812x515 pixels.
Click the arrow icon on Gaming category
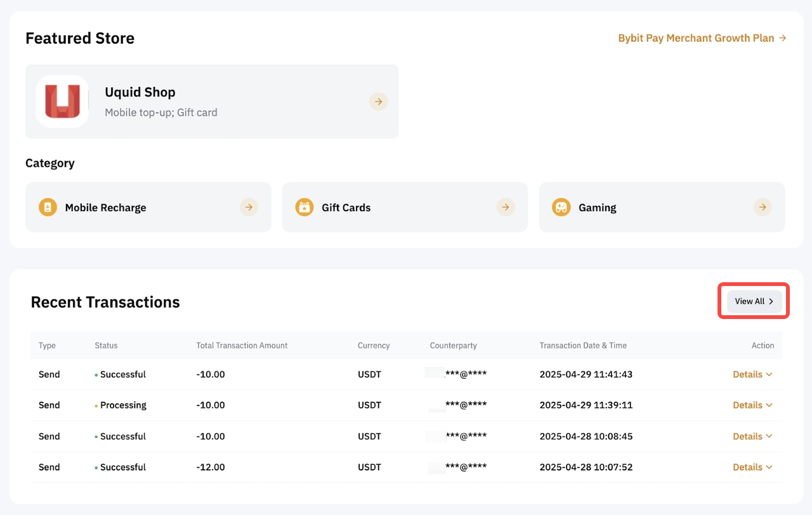click(763, 207)
